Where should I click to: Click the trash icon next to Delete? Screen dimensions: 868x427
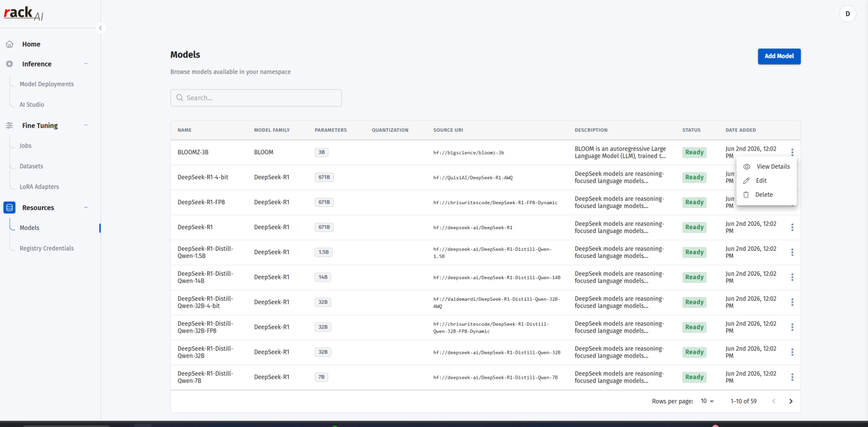pos(746,195)
